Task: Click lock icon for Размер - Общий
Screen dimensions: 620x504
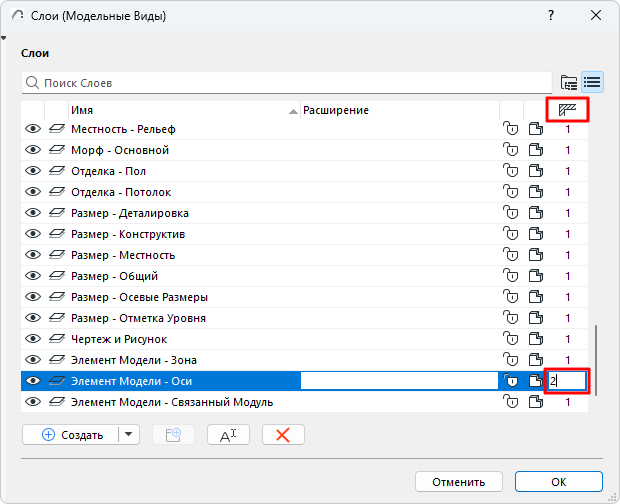Action: tap(511, 276)
